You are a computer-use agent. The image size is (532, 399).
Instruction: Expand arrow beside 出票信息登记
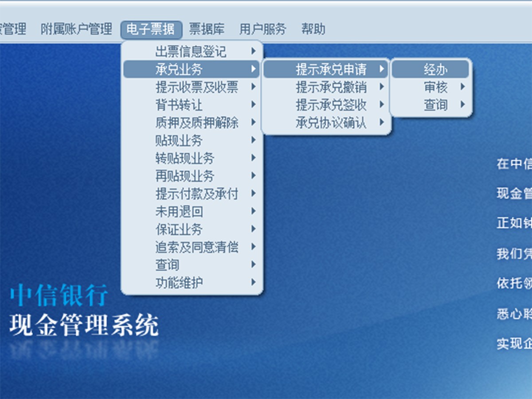point(253,51)
